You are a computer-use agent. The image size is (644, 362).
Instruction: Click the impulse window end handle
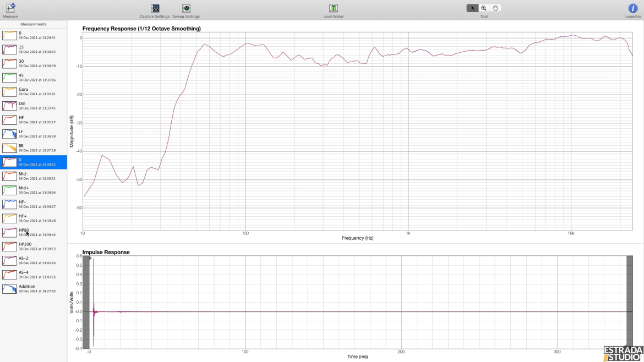(629, 302)
